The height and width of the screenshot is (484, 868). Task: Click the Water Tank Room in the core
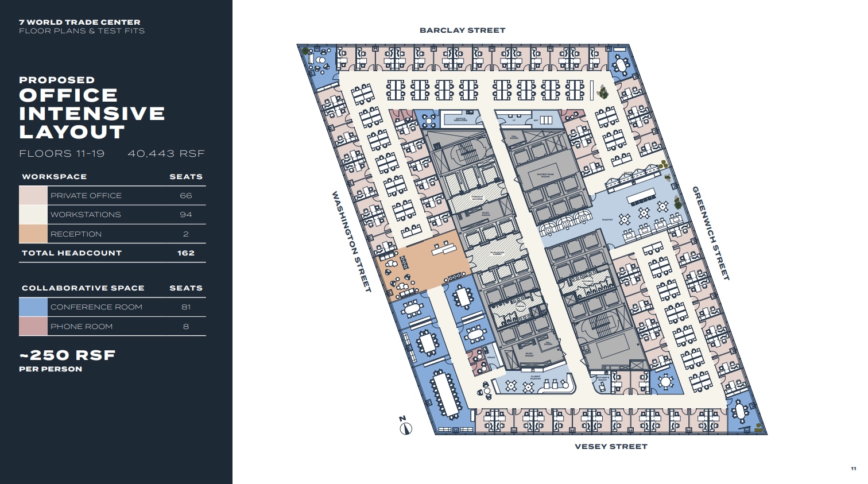(x=545, y=175)
